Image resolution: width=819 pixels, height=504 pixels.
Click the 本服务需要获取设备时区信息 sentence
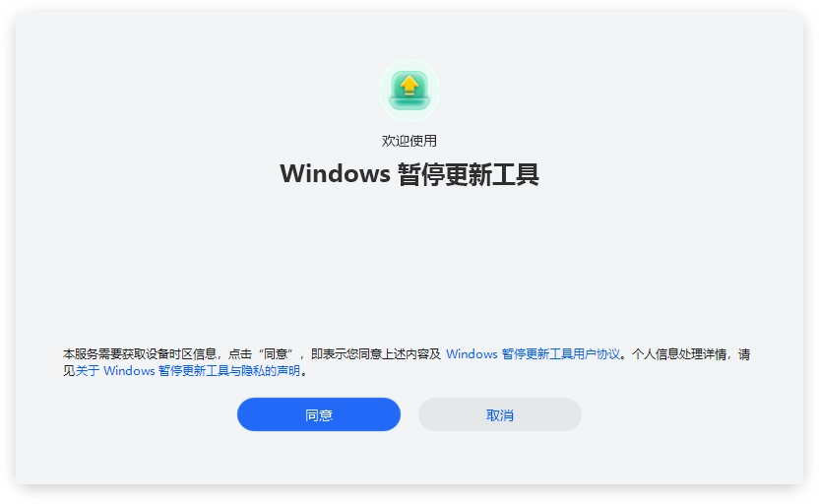tap(140, 354)
